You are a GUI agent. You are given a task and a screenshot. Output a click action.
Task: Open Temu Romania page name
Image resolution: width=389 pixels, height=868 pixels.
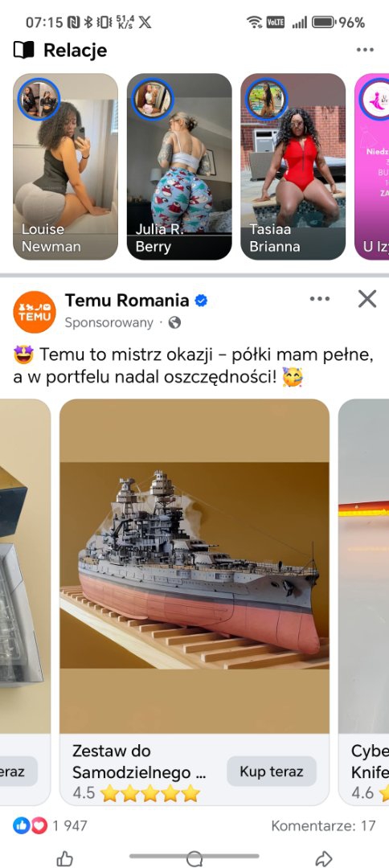click(x=127, y=301)
